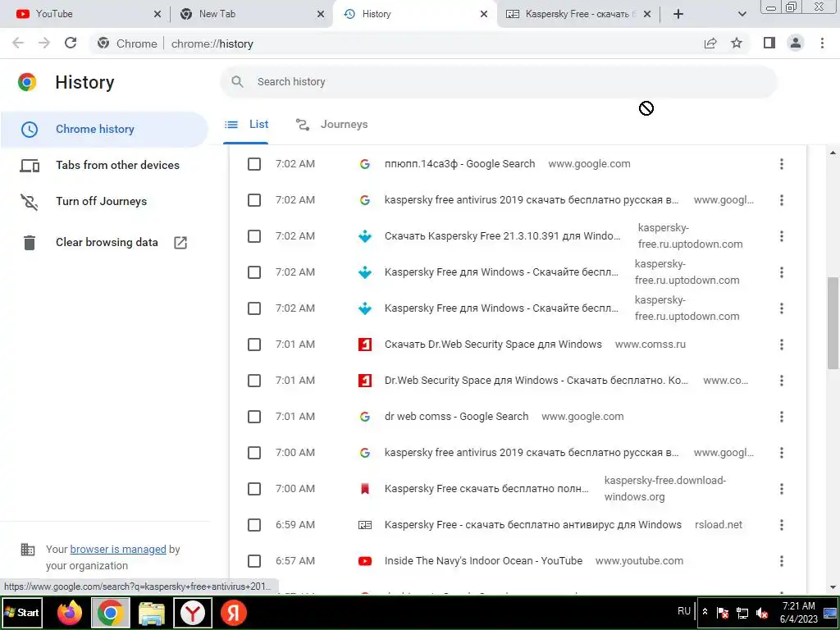Image resolution: width=840 pixels, height=630 pixels.
Task: Open плюпп.14саз Google Search history entry
Action: pyautogui.click(x=459, y=164)
